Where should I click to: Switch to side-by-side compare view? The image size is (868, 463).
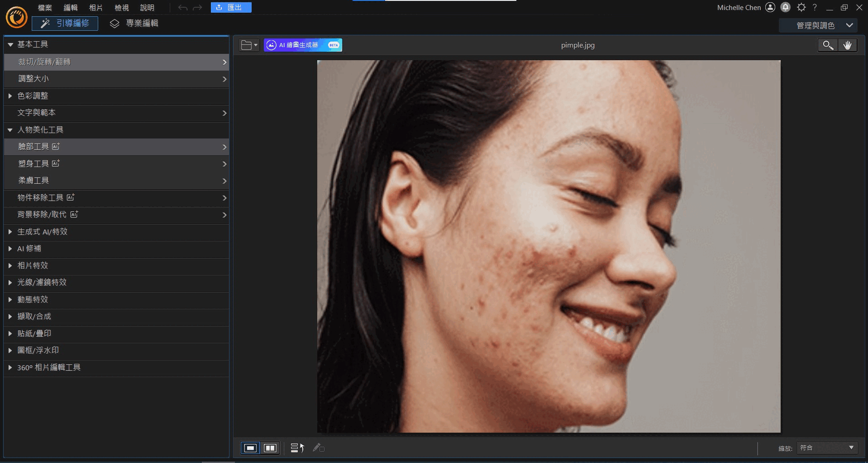tap(270, 448)
